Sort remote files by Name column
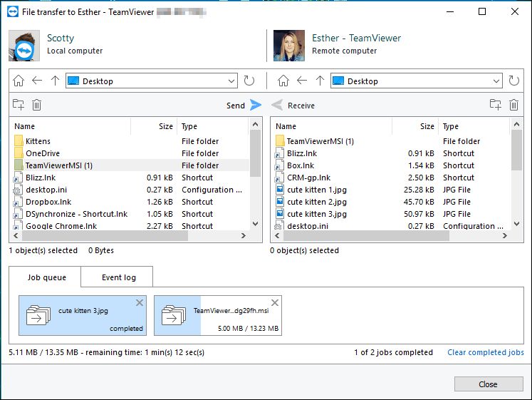 (x=332, y=126)
